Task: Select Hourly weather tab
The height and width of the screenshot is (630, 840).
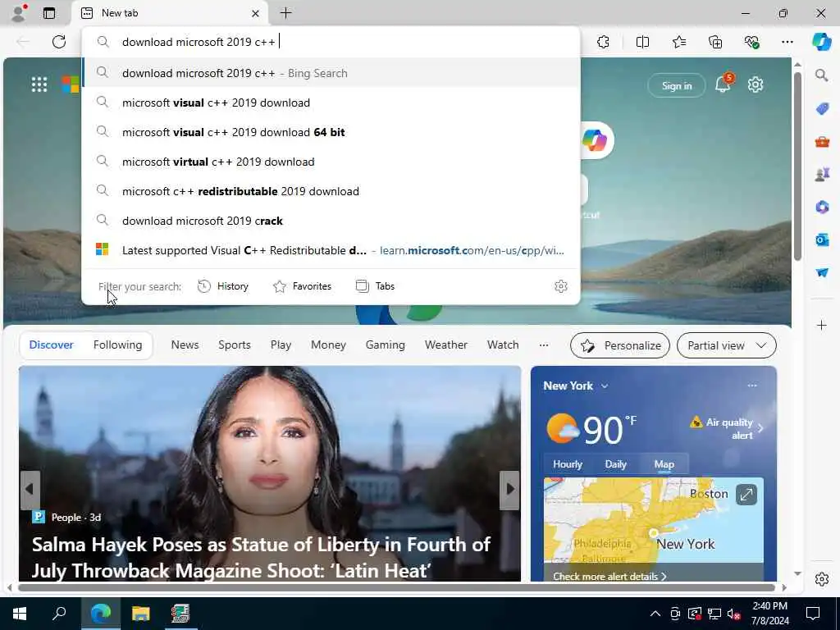Action: (568, 464)
